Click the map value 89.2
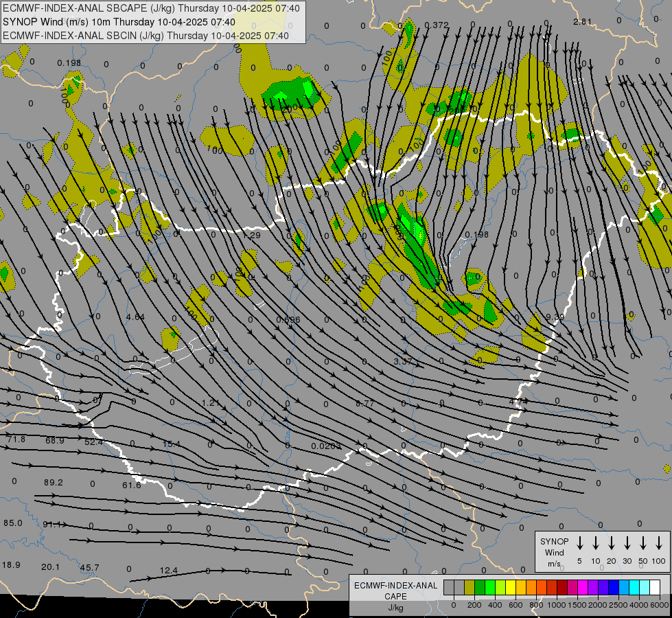The width and height of the screenshot is (672, 618). point(54,483)
